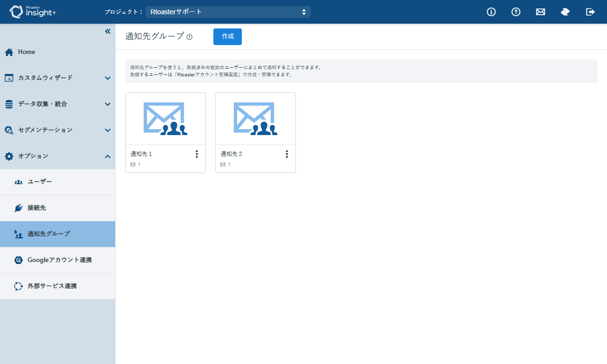Go to Home in the sidebar
The width and height of the screenshot is (607, 364).
[57, 52]
